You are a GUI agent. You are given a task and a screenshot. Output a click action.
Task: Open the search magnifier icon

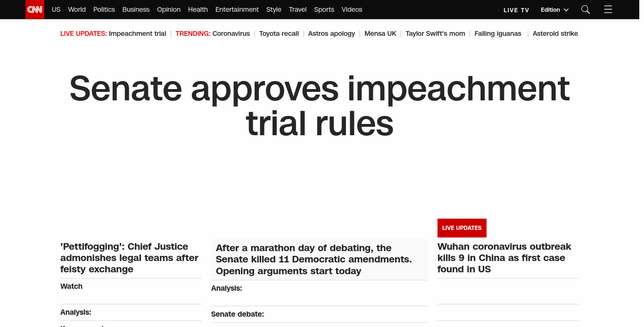[x=585, y=9]
